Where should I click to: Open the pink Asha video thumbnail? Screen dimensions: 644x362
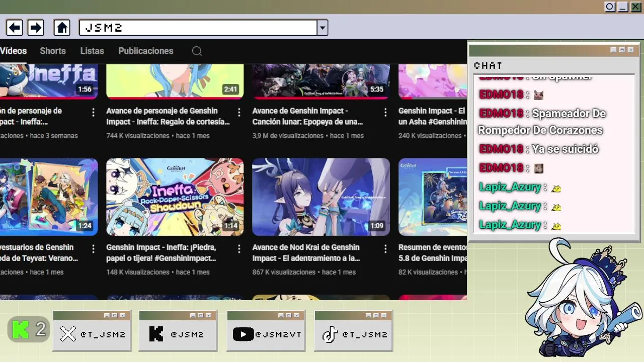pos(433,81)
